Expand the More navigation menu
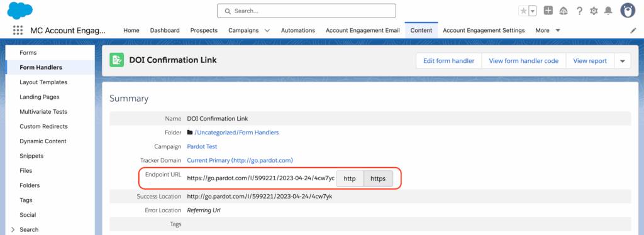 (548, 30)
